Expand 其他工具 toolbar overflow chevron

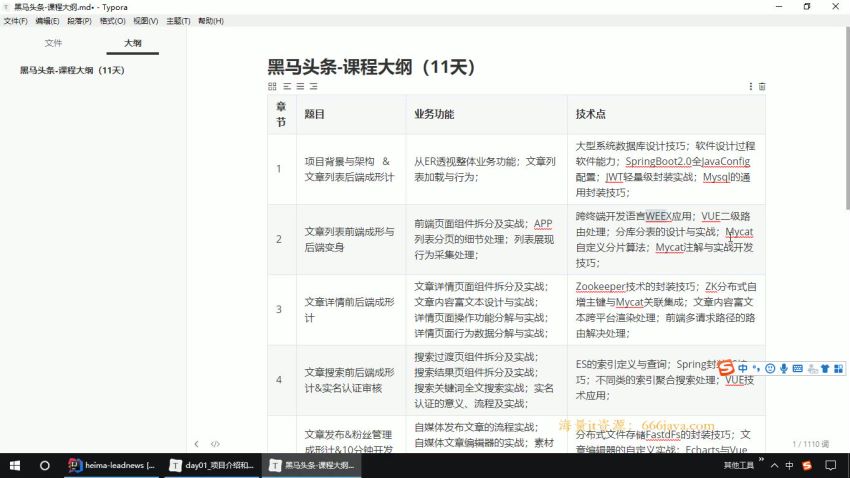click(761, 460)
